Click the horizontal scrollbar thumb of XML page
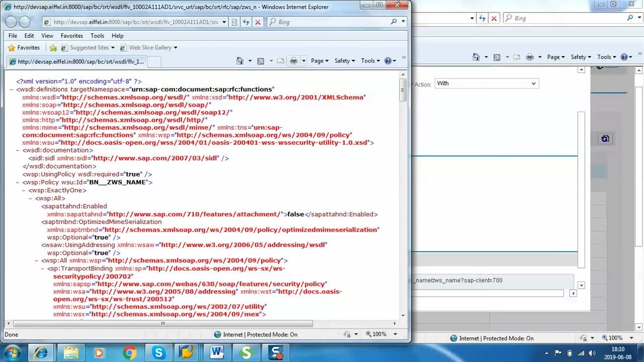644x362 pixels. click(163, 323)
